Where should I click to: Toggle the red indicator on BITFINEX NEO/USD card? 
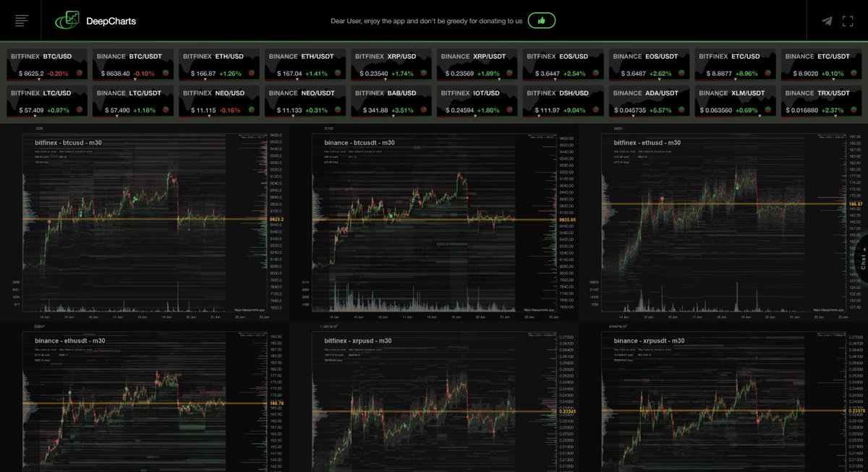[250, 108]
